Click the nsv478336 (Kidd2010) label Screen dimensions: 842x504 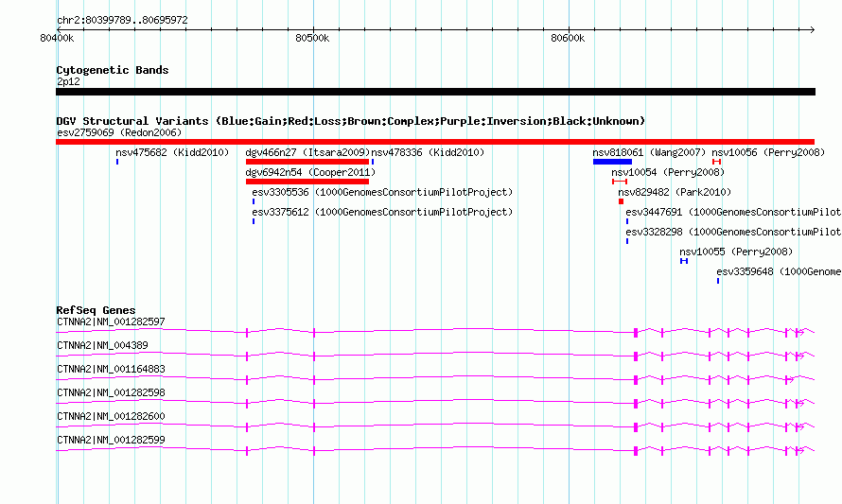[428, 152]
